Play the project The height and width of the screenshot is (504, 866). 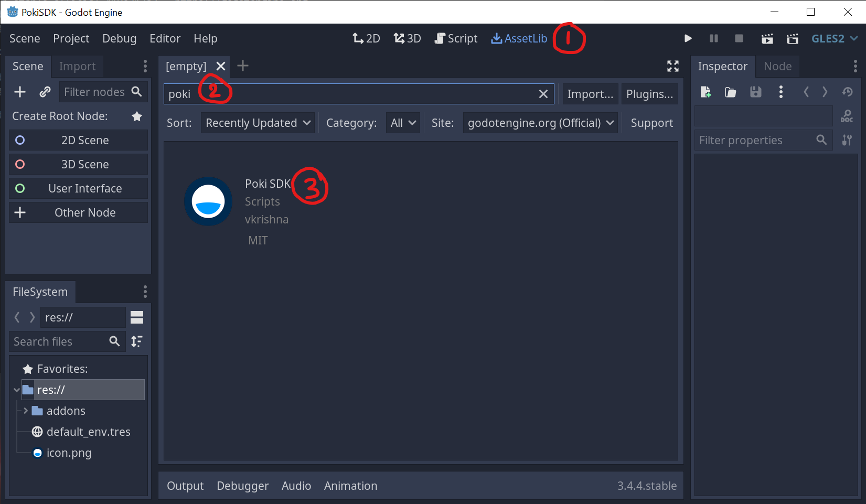tap(688, 38)
